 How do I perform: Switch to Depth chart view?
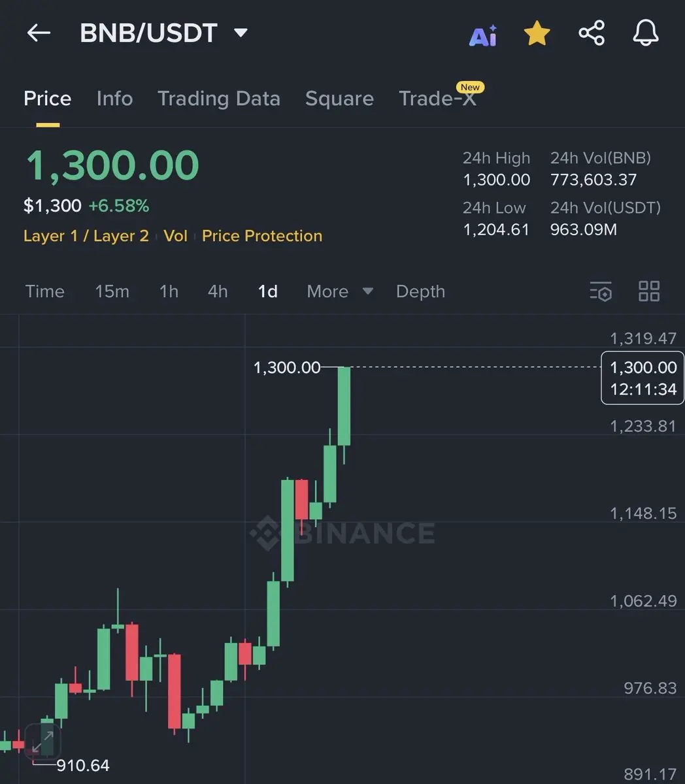(420, 291)
